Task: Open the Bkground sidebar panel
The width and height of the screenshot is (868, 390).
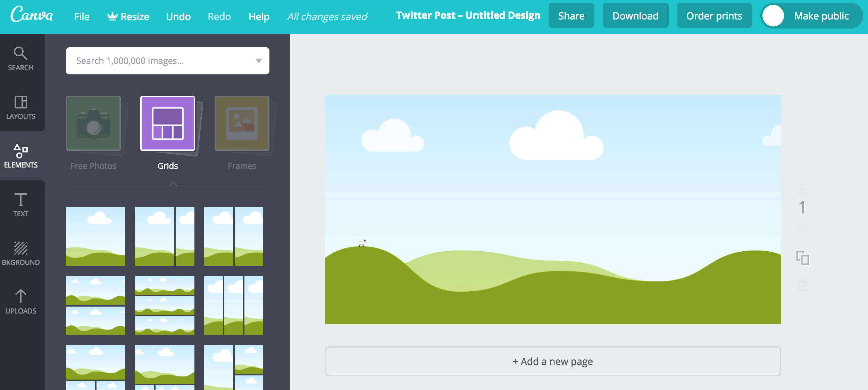Action: pyautogui.click(x=21, y=253)
